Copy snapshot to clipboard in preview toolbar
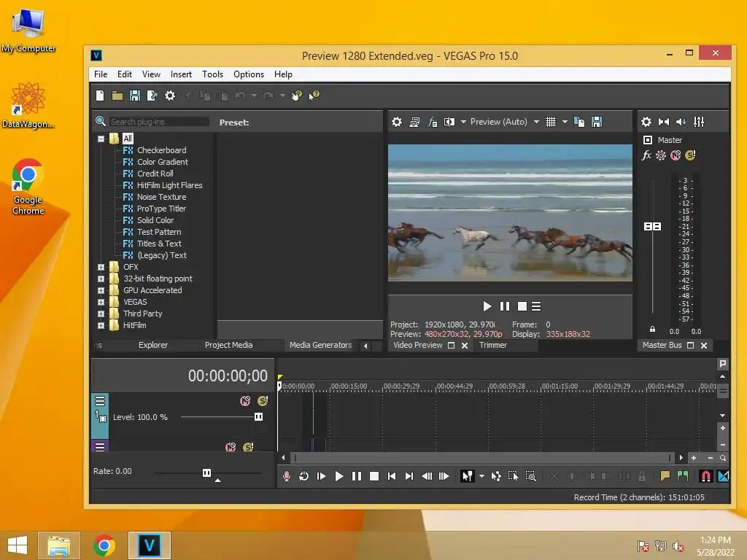Screen dimensions: 747x560 (x=579, y=122)
